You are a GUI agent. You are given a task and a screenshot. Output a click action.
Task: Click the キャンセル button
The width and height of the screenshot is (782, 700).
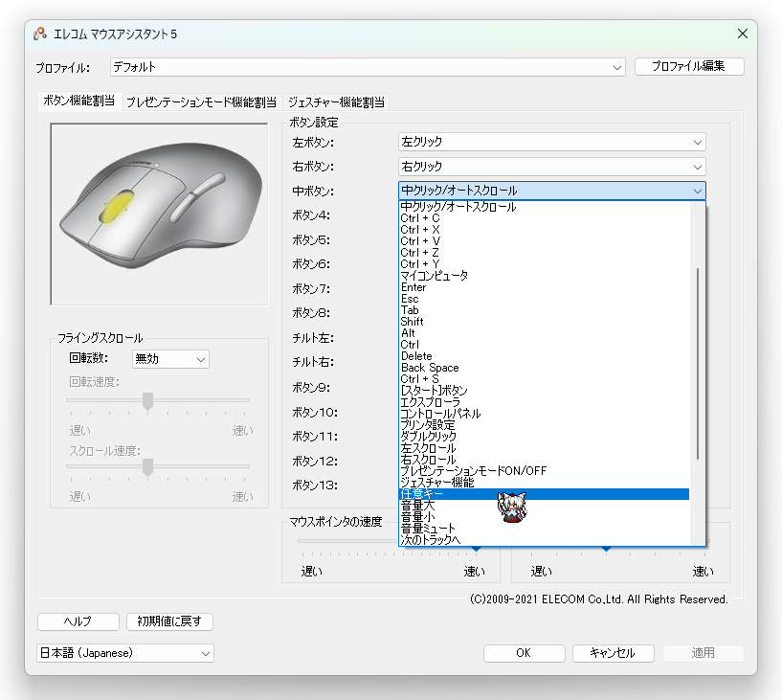[x=612, y=653]
